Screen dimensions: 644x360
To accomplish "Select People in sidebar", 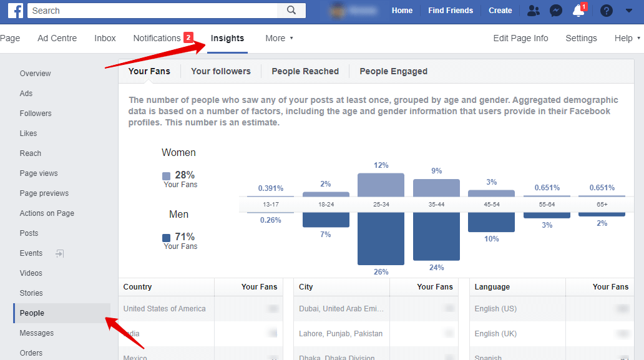I will [62, 313].
